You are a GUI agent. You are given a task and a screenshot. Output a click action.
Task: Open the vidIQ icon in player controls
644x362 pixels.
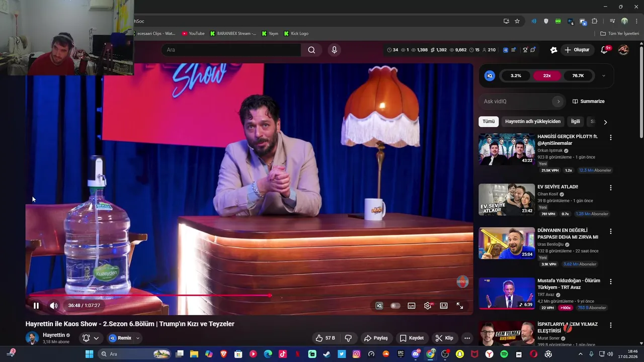point(379,306)
